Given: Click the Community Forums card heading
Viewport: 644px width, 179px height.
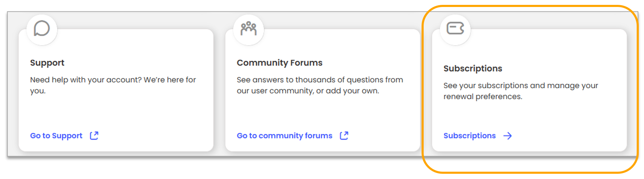Looking at the screenshot, I should 280,63.
